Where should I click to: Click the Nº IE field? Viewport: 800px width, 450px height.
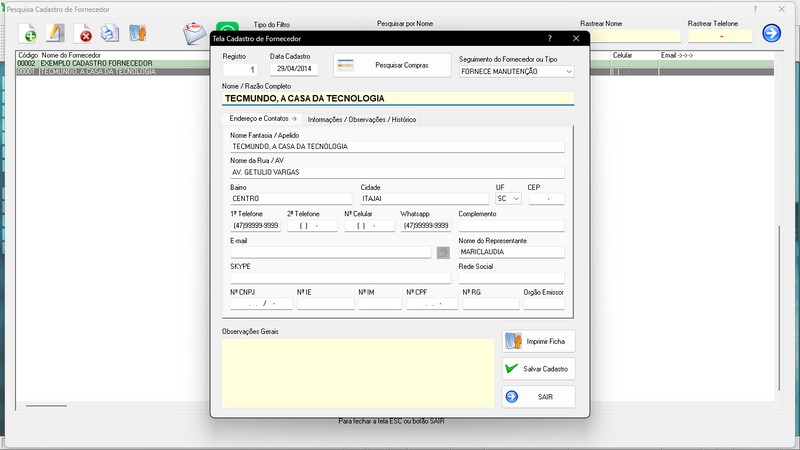tap(326, 304)
